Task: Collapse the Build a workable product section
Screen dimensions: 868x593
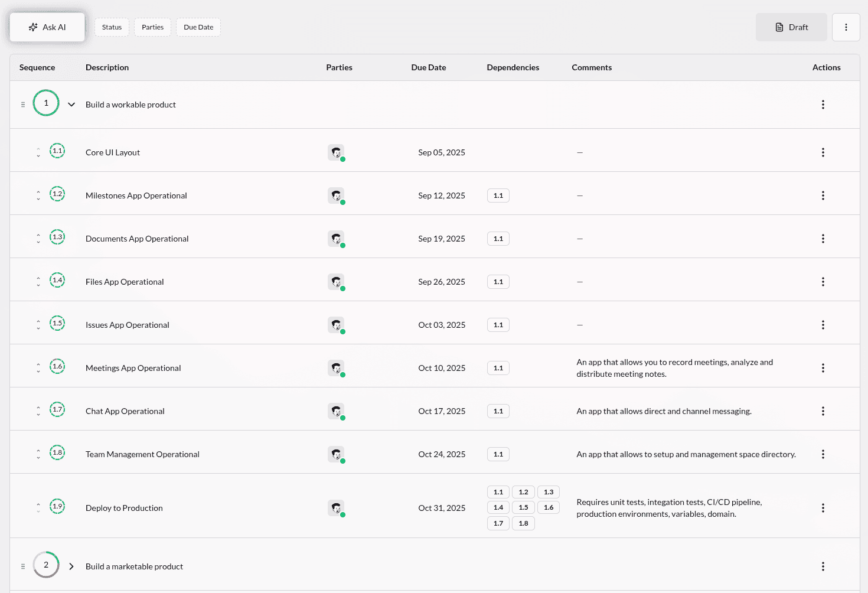Action: [71, 104]
